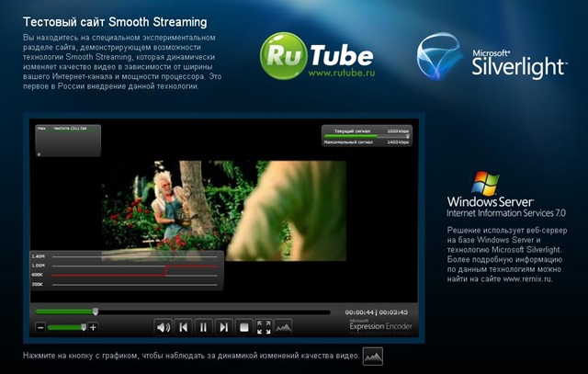Screen dimensions: 588x374
Task: Click the graph icon below the player
Action: [373, 357]
